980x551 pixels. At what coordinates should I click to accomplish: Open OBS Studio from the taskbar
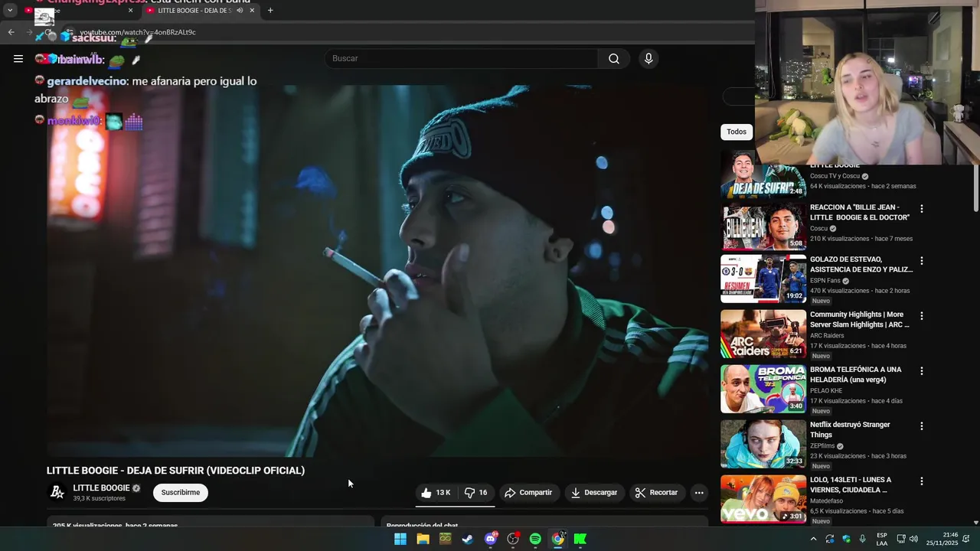[513, 539]
